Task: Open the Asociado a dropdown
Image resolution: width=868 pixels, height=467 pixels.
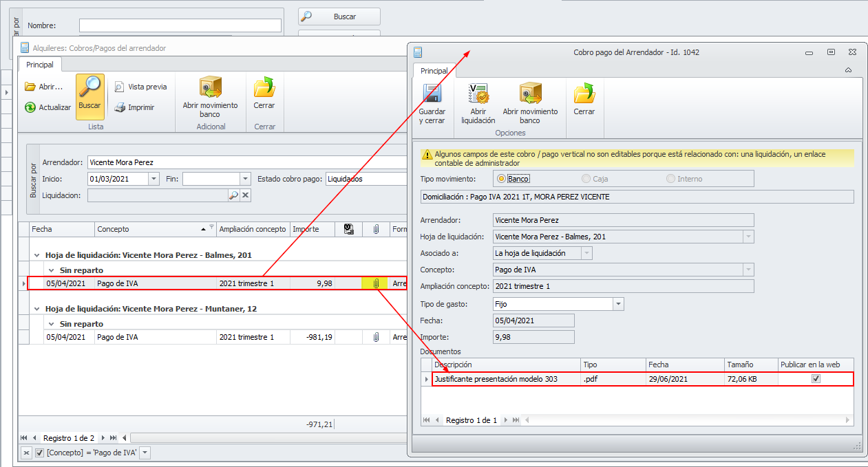Action: pyautogui.click(x=586, y=253)
